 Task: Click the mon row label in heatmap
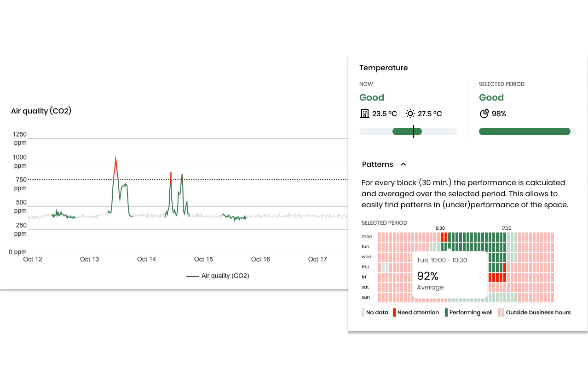pyautogui.click(x=367, y=237)
